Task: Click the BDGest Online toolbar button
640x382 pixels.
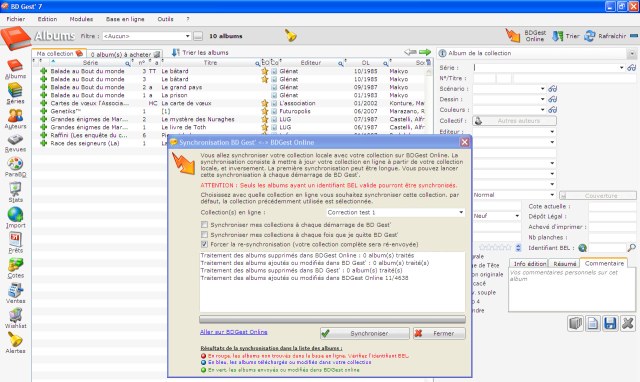Action: point(526,36)
